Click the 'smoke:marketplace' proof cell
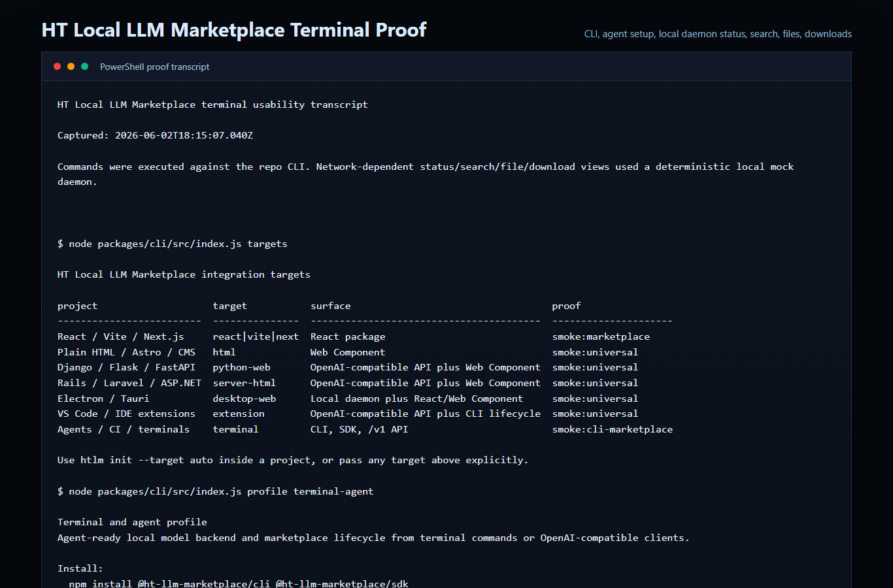 point(601,336)
